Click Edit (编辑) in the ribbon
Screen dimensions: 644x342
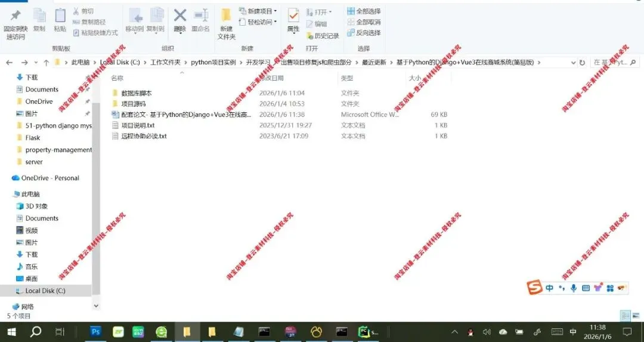[317, 24]
